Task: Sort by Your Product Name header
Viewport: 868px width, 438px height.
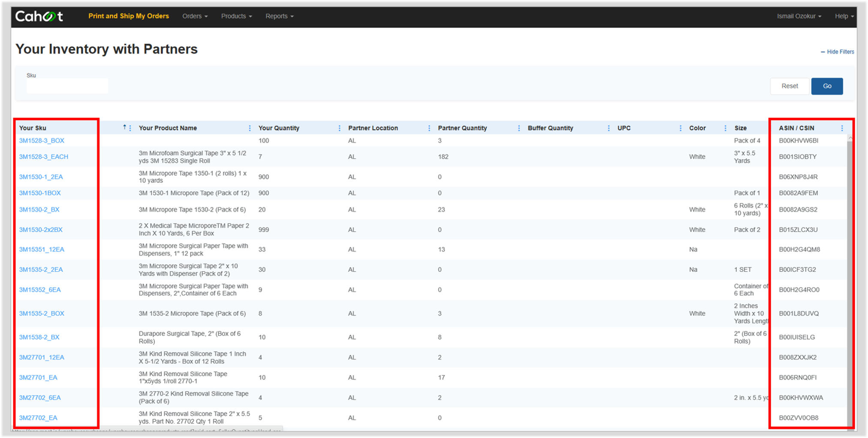Action: pos(168,128)
